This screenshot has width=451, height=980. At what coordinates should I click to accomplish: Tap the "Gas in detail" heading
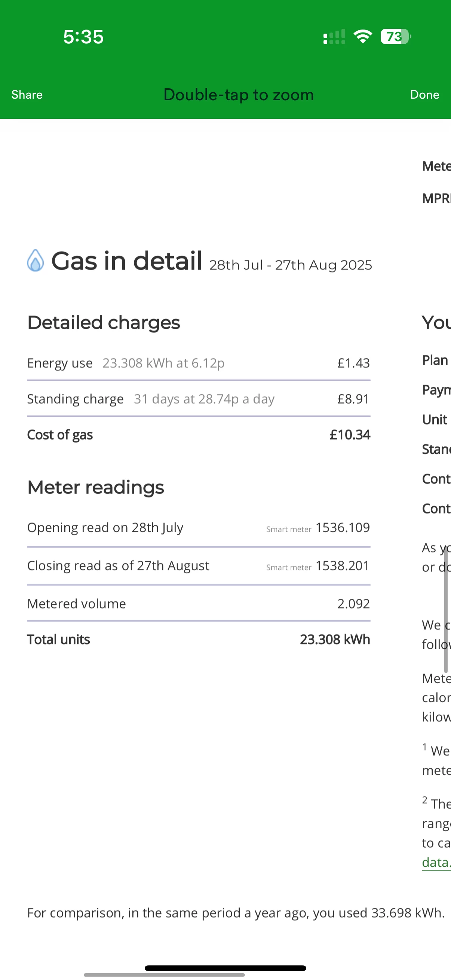tap(127, 261)
